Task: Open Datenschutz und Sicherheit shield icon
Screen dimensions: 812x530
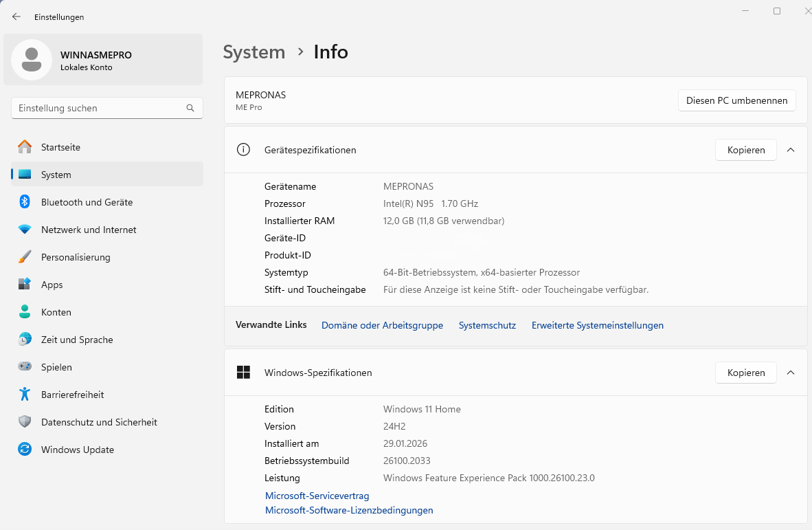Action: 25,422
